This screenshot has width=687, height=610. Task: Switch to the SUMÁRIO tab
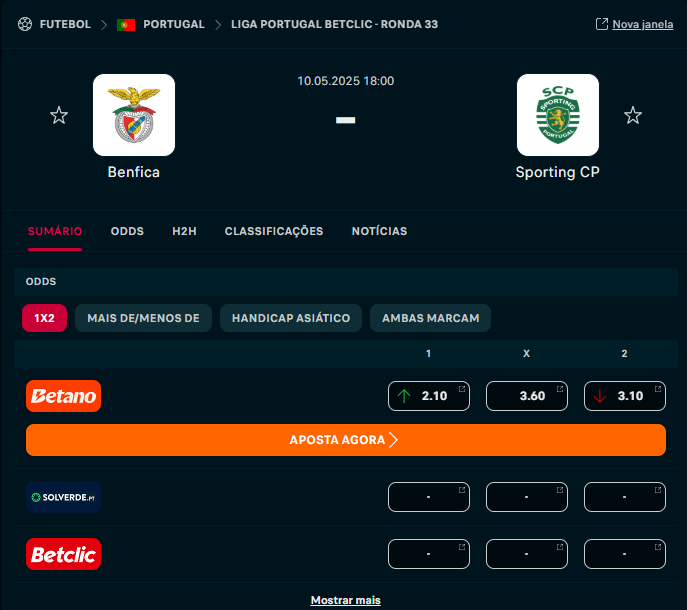tap(55, 231)
